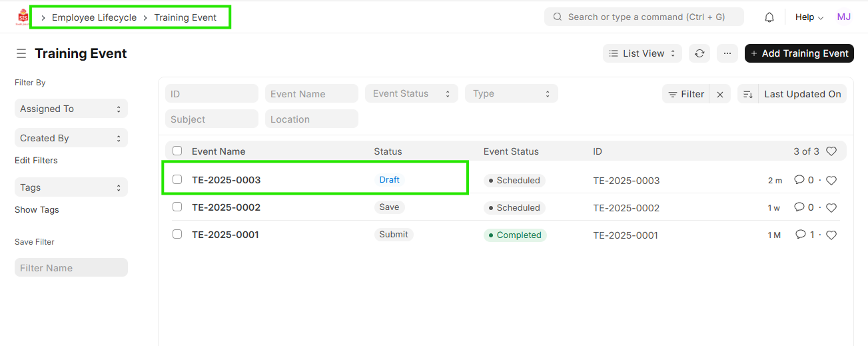Click the sort direction icon
This screenshot has height=346, width=868.
[747, 94]
